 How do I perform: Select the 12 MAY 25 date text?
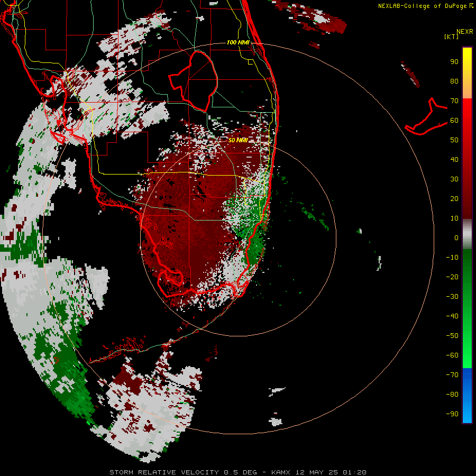click(x=317, y=472)
